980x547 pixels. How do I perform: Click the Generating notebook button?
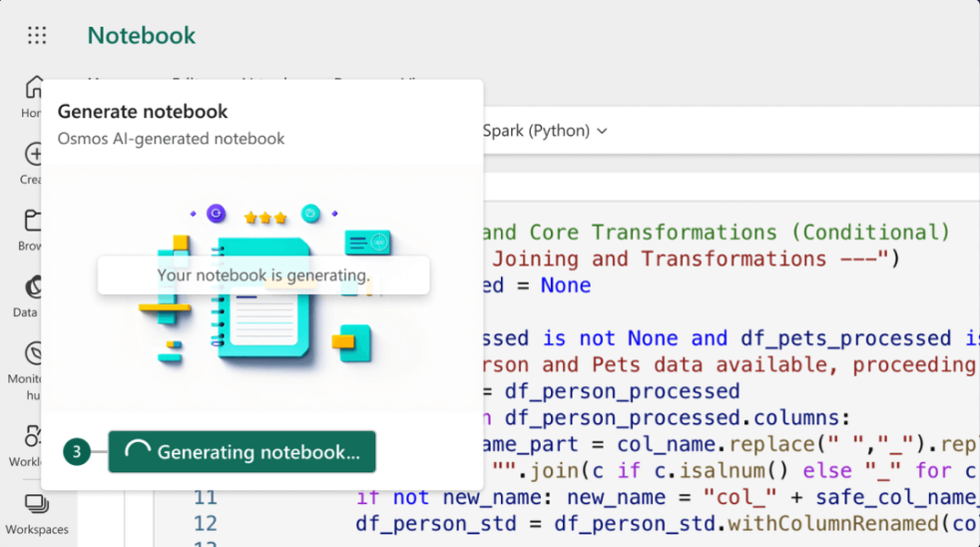pyautogui.click(x=242, y=451)
